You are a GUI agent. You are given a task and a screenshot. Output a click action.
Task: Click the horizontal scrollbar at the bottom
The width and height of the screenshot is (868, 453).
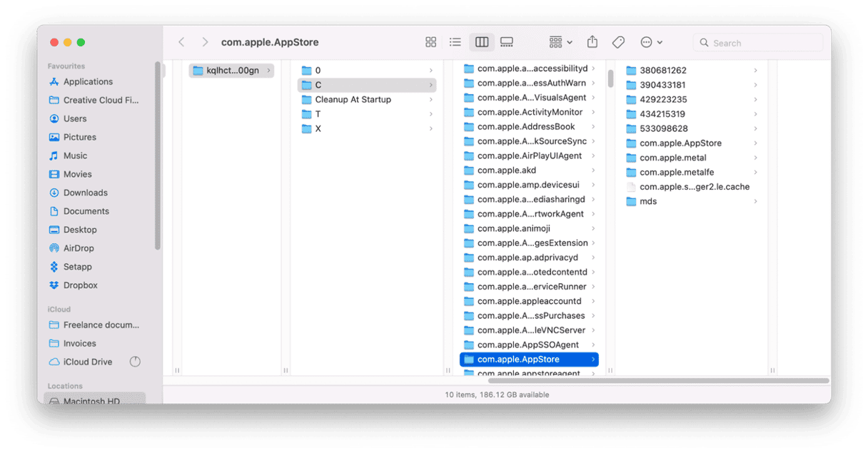[x=657, y=381]
